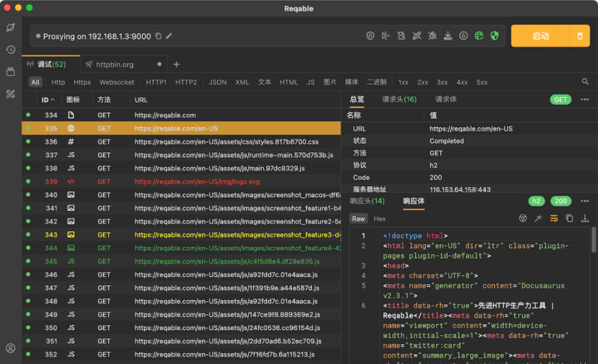Toggle word wrap orange icon

pos(554,219)
